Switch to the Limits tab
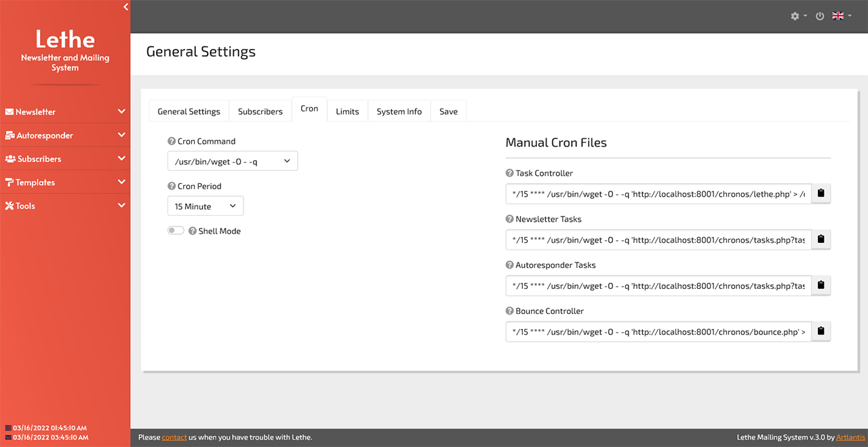This screenshot has height=447, width=868. tap(347, 111)
